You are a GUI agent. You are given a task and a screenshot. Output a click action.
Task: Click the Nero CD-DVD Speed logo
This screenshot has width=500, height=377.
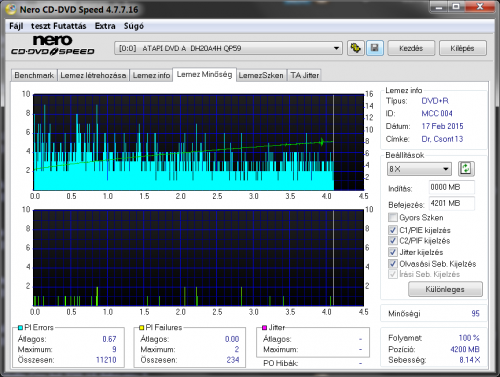click(53, 45)
